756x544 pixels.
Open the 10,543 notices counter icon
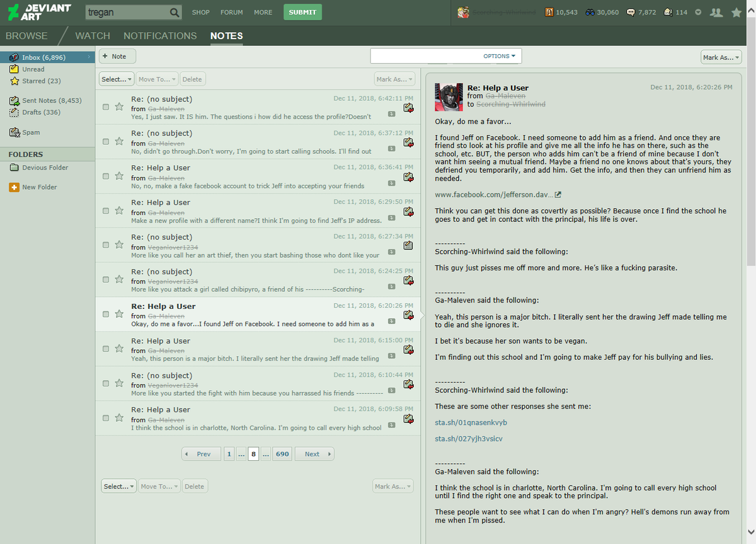click(x=549, y=12)
